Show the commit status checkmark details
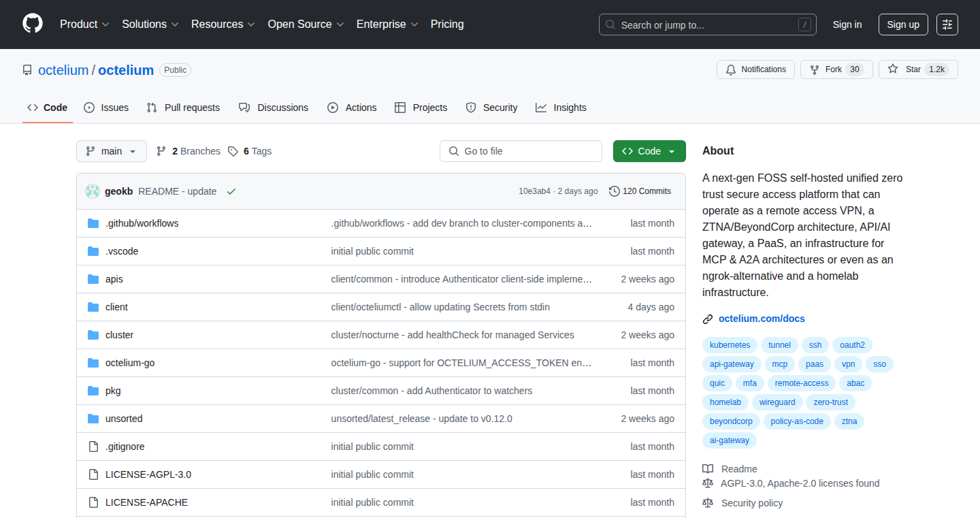 click(x=231, y=191)
